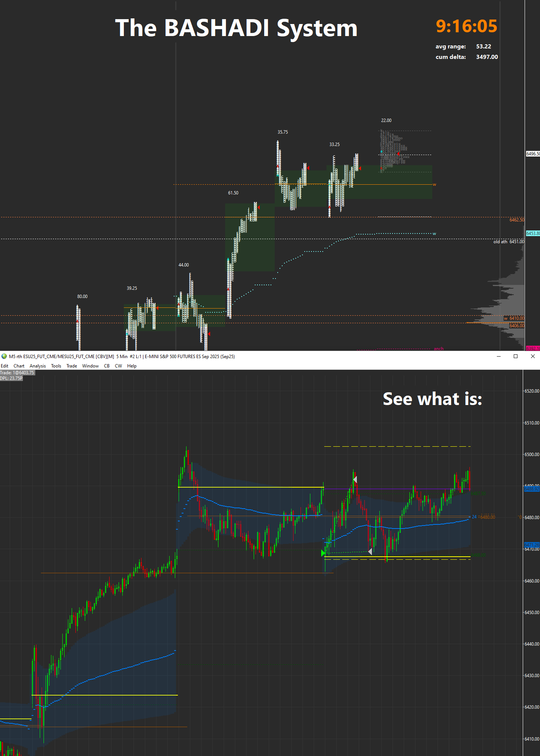540x756 pixels.
Task: Click the 6496.50 price label on the upper chart
Action: (533, 154)
